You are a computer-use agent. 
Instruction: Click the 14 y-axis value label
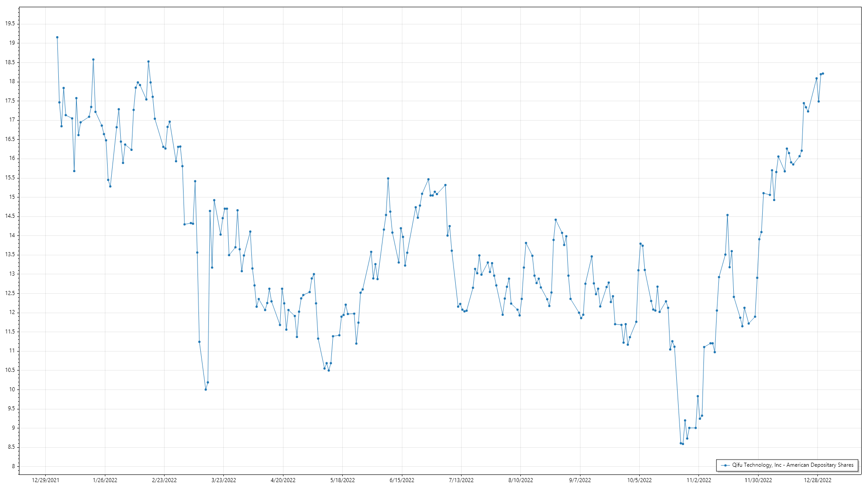tap(11, 235)
